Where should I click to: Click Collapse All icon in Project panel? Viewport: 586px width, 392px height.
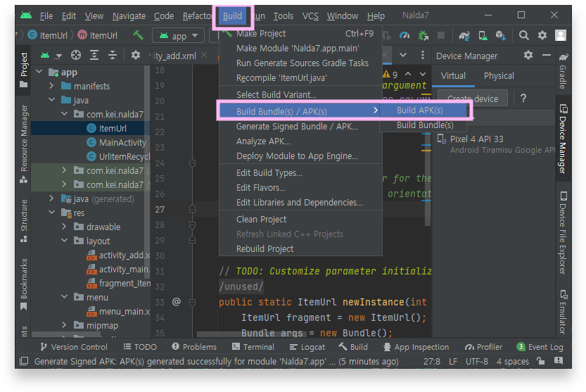pyautogui.click(x=113, y=56)
